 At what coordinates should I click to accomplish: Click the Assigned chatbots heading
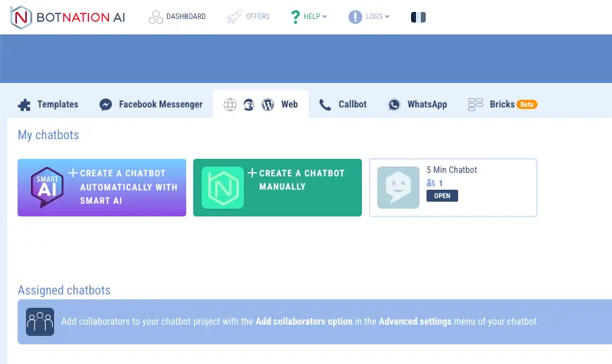64,290
